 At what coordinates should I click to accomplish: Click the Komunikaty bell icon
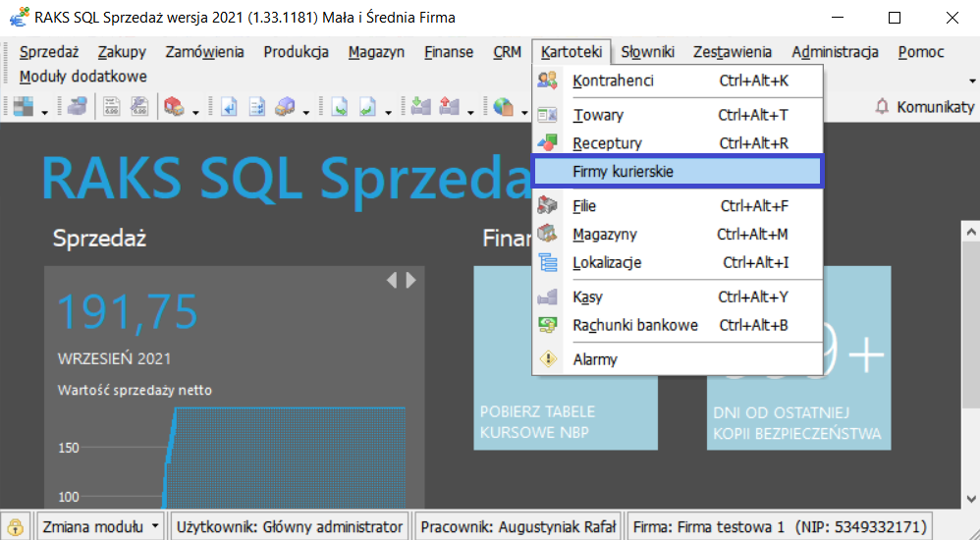click(882, 107)
